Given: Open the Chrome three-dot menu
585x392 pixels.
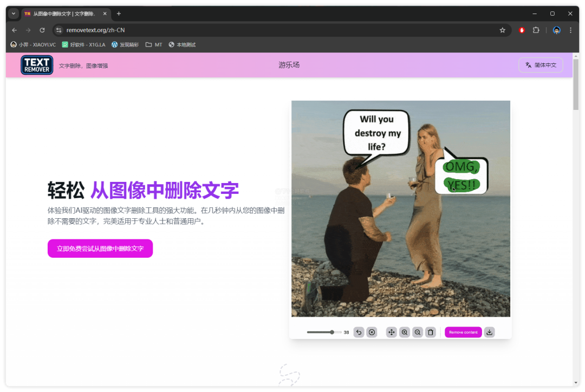Looking at the screenshot, I should (x=570, y=30).
